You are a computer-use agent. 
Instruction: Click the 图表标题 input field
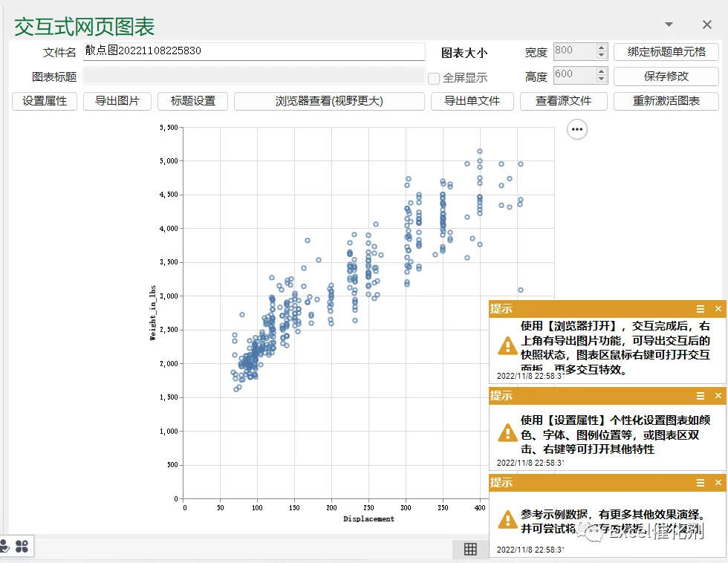click(254, 76)
